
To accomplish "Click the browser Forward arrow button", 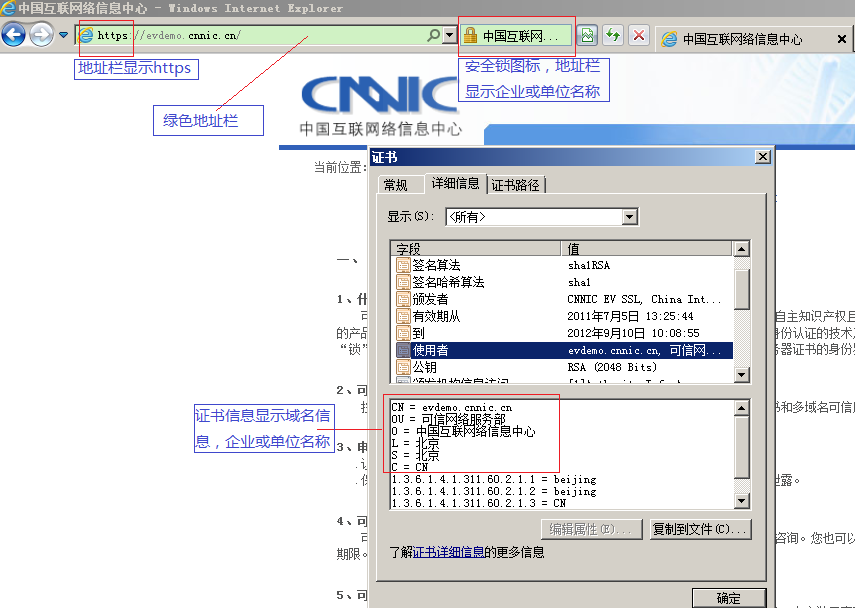I will (41, 35).
